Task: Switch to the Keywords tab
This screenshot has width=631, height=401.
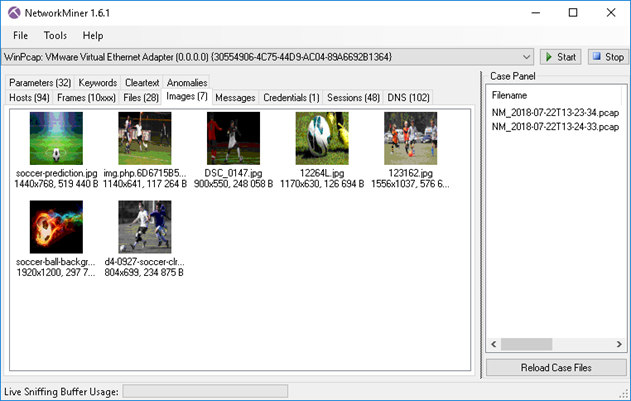Action: (98, 83)
